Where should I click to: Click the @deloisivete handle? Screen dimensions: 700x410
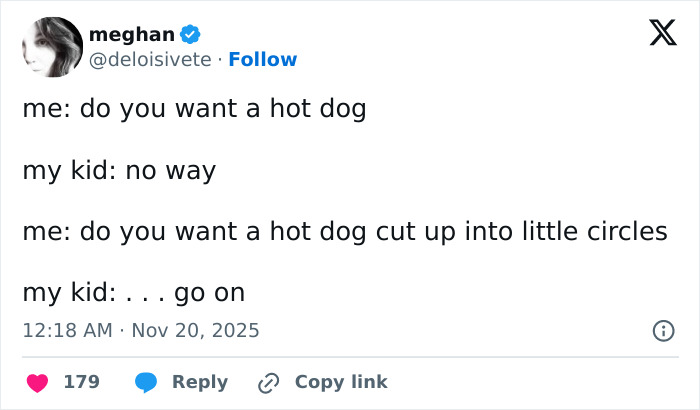click(150, 60)
